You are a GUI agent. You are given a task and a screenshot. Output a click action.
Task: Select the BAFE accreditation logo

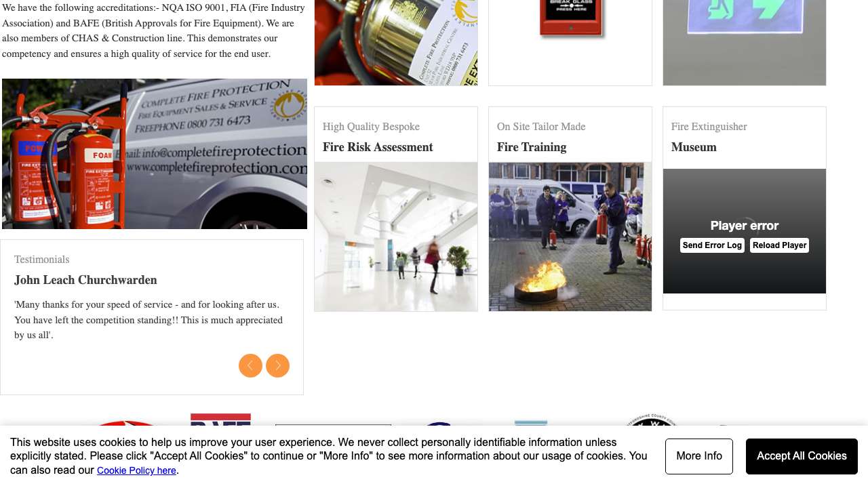(221, 420)
